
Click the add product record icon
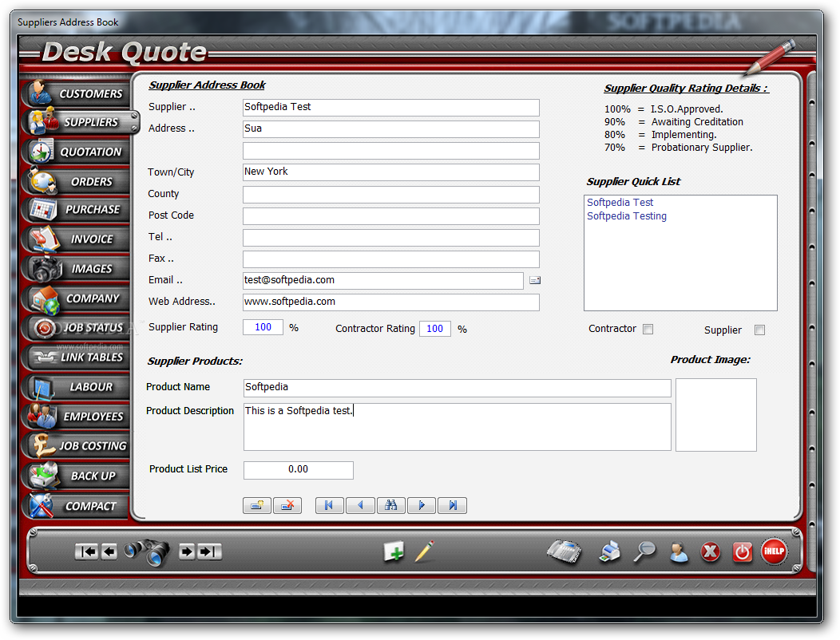(257, 505)
